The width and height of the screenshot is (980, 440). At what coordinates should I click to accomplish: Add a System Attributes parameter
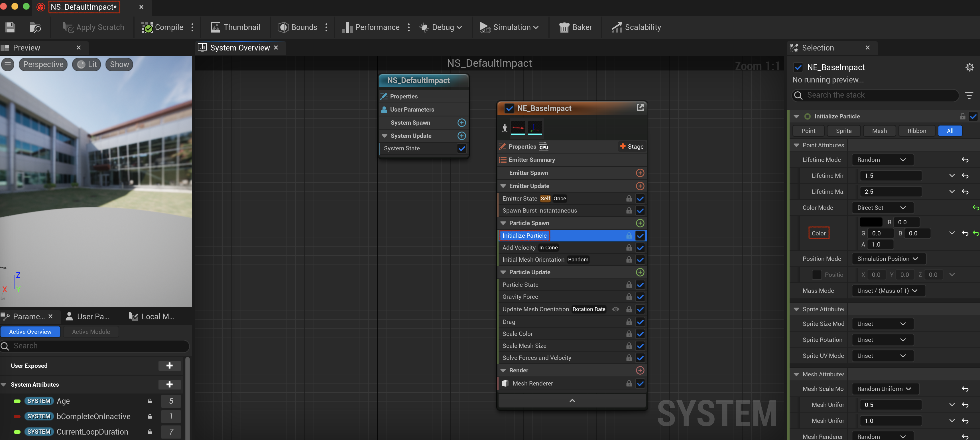tap(170, 384)
